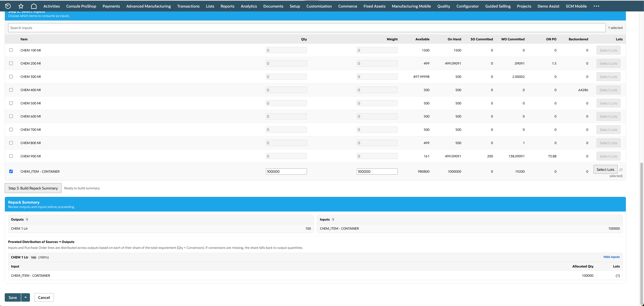Go to the Home icon

pyautogui.click(x=34, y=6)
